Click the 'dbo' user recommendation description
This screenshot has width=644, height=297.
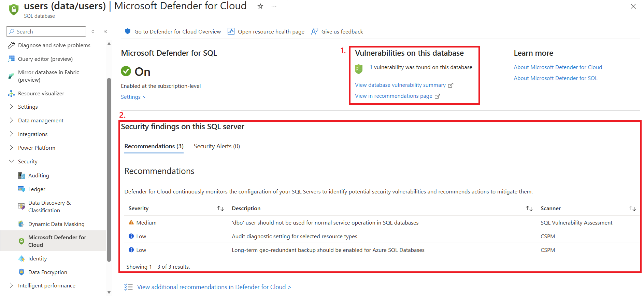(325, 223)
